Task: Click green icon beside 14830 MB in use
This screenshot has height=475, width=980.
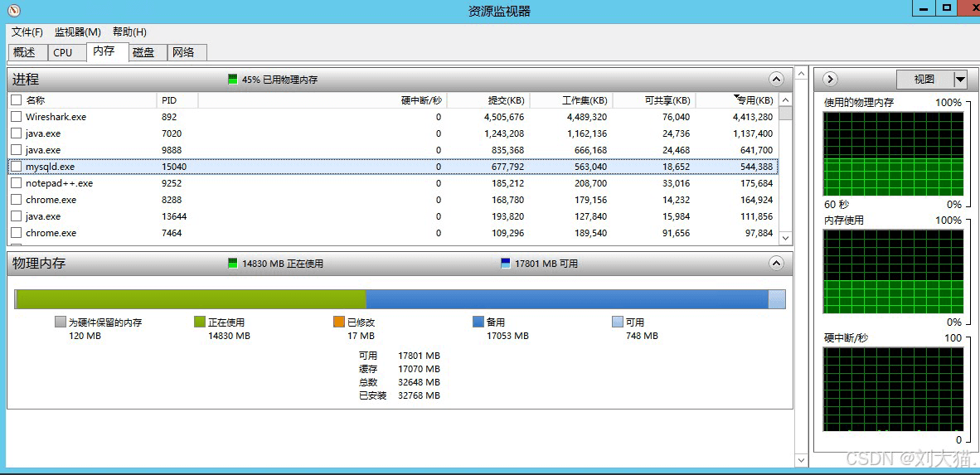Action: [233, 264]
